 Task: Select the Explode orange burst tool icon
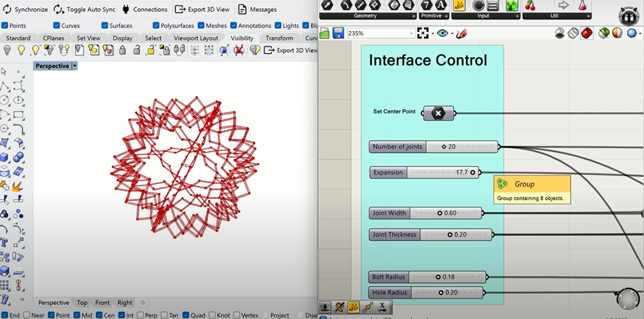[x=18, y=186]
